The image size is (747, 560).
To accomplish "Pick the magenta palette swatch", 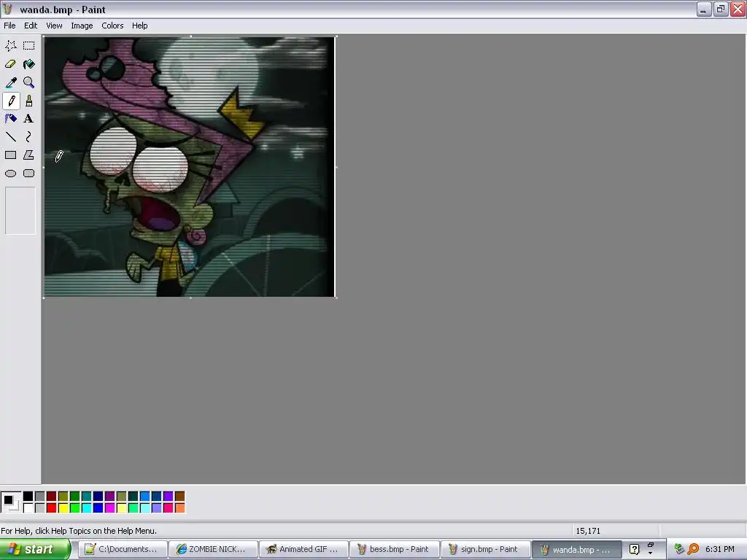I will coord(110,508).
